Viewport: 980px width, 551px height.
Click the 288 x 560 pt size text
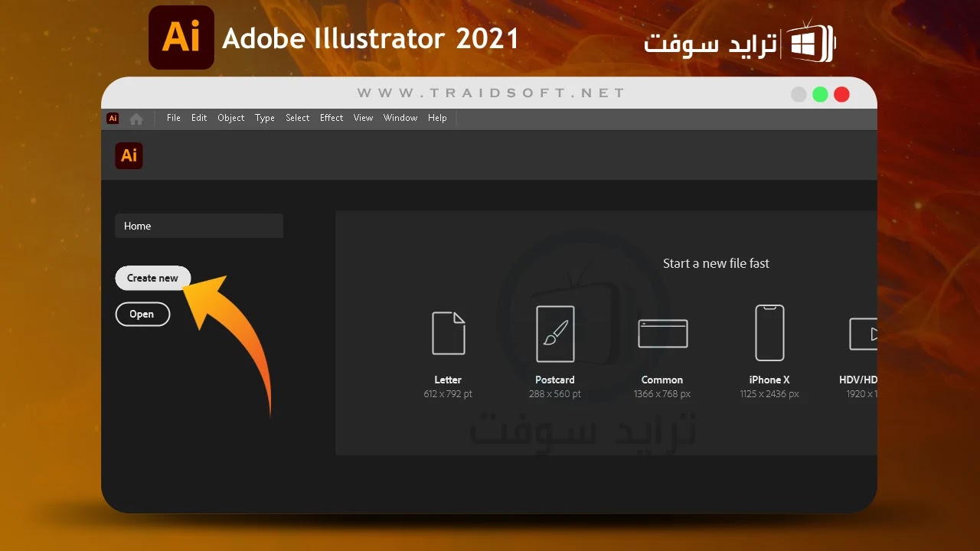pyautogui.click(x=555, y=394)
